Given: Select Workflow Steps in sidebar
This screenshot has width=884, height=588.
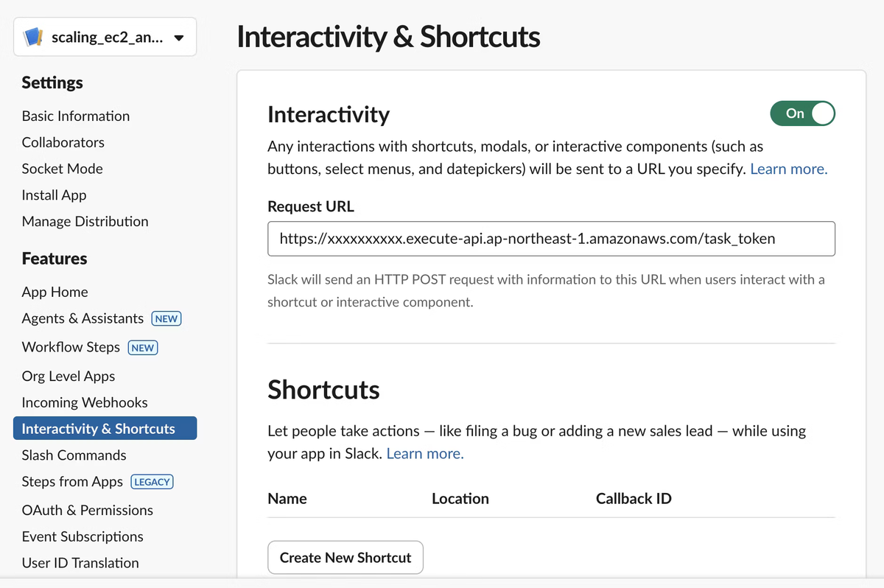Looking at the screenshot, I should click(x=71, y=347).
